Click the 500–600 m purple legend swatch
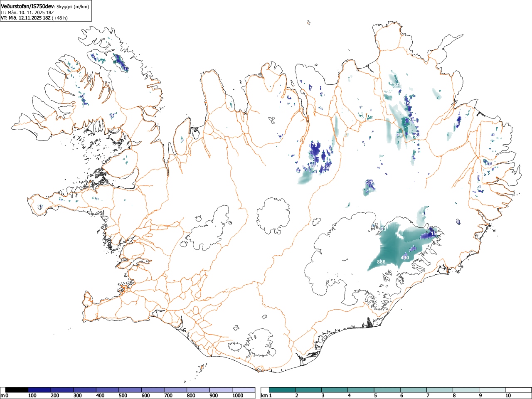Screen dimensions: 532x399 pyautogui.click(x=130, y=390)
